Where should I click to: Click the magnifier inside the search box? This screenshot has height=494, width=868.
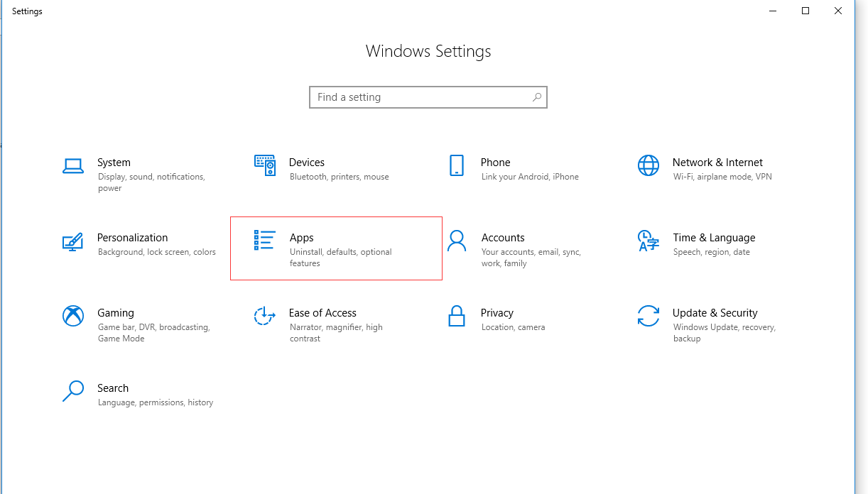[x=537, y=97]
